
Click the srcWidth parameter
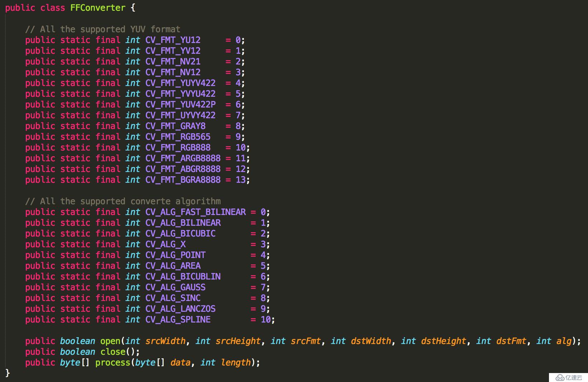(165, 341)
